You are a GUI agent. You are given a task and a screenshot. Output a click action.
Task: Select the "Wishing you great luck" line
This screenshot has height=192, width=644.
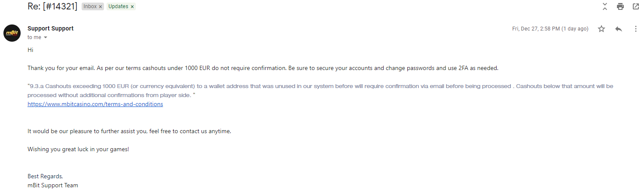pos(78,149)
